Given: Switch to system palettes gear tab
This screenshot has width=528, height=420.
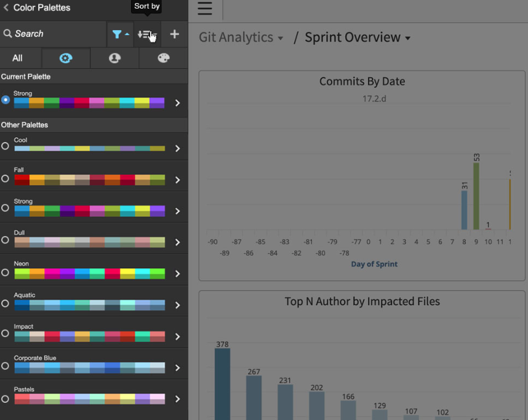Looking at the screenshot, I should point(66,58).
